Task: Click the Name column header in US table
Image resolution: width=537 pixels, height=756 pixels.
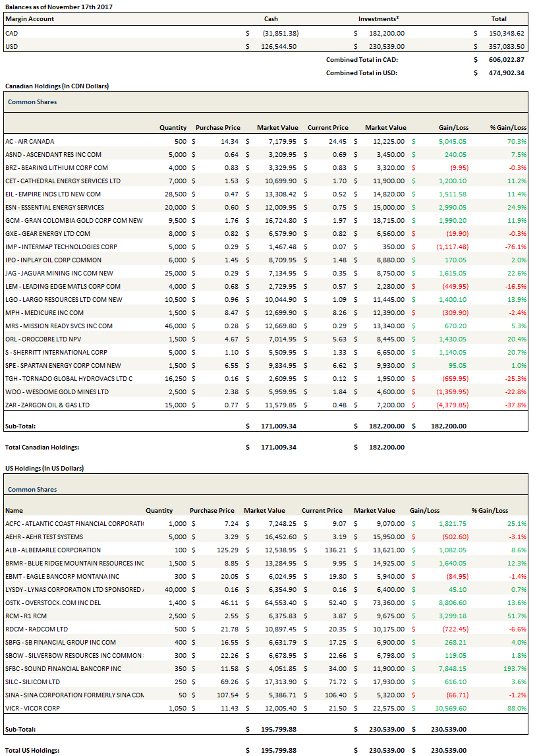Action: 14,510
